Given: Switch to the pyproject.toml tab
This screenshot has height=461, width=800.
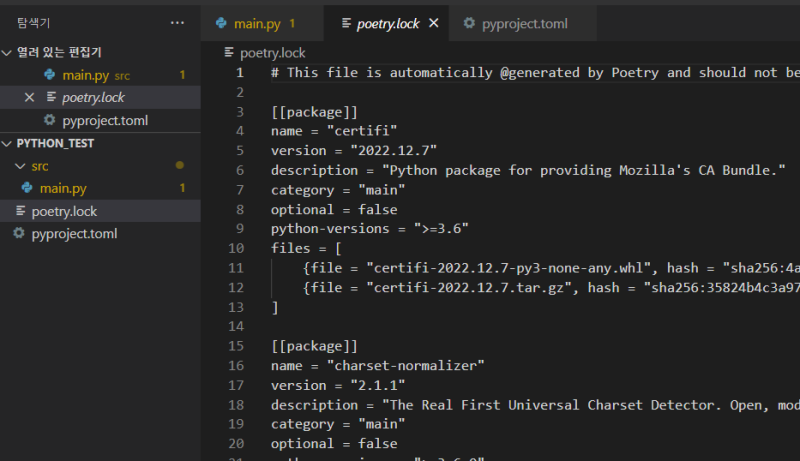Looking at the screenshot, I should click(526, 23).
